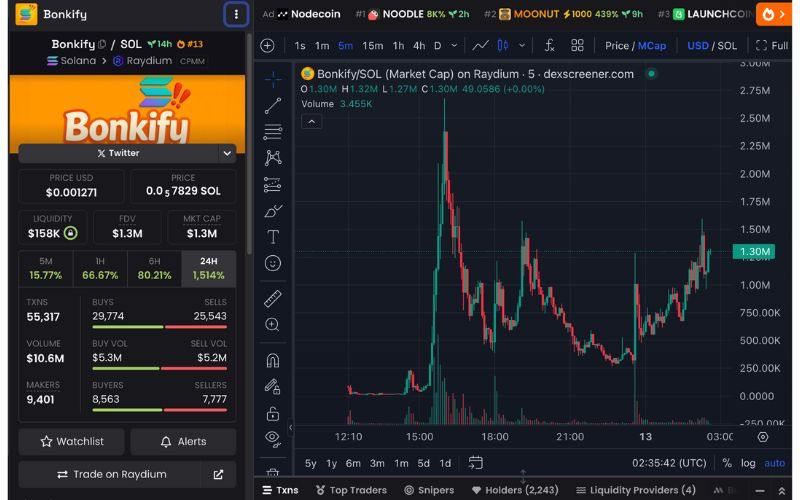Select the trend line drawing tool

point(273,106)
